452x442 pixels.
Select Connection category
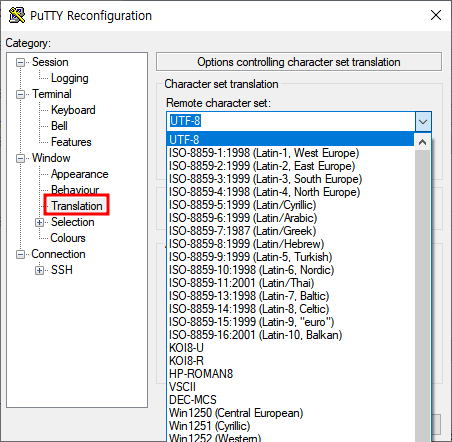[58, 254]
